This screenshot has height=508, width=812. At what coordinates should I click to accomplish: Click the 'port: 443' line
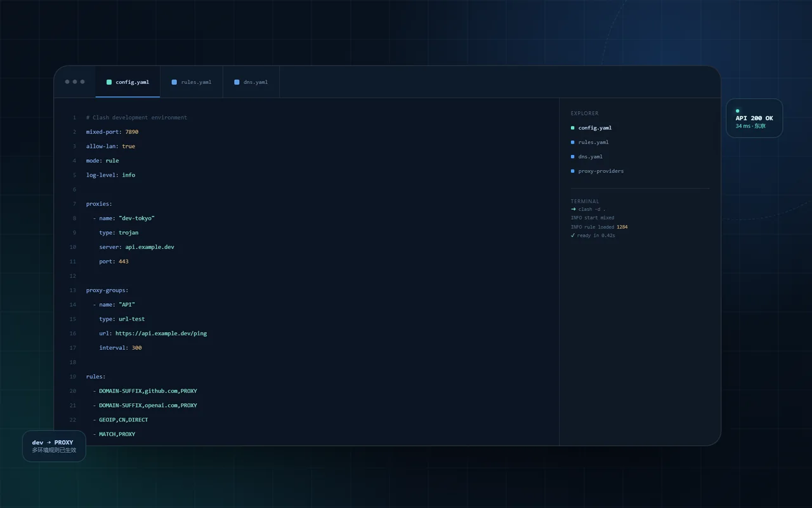click(x=114, y=261)
